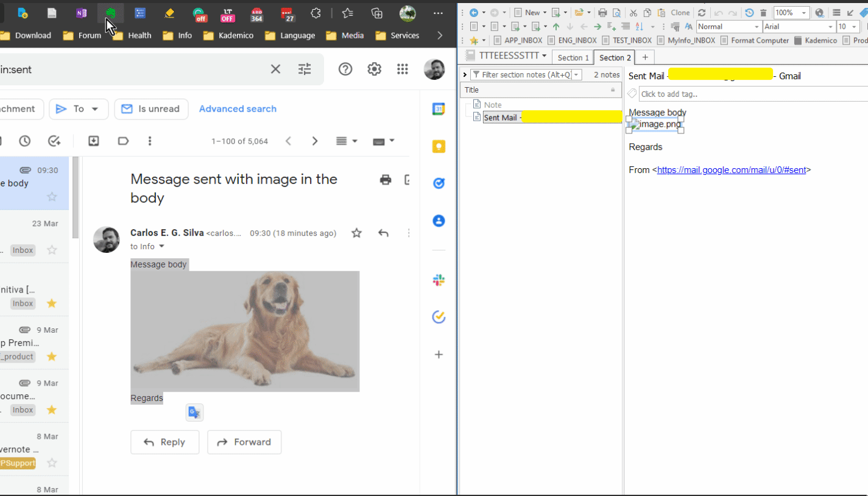Screen dimensions: 868x496
Task: Open the APP_INBOX shortcut in the toolbar
Action: pos(518,40)
